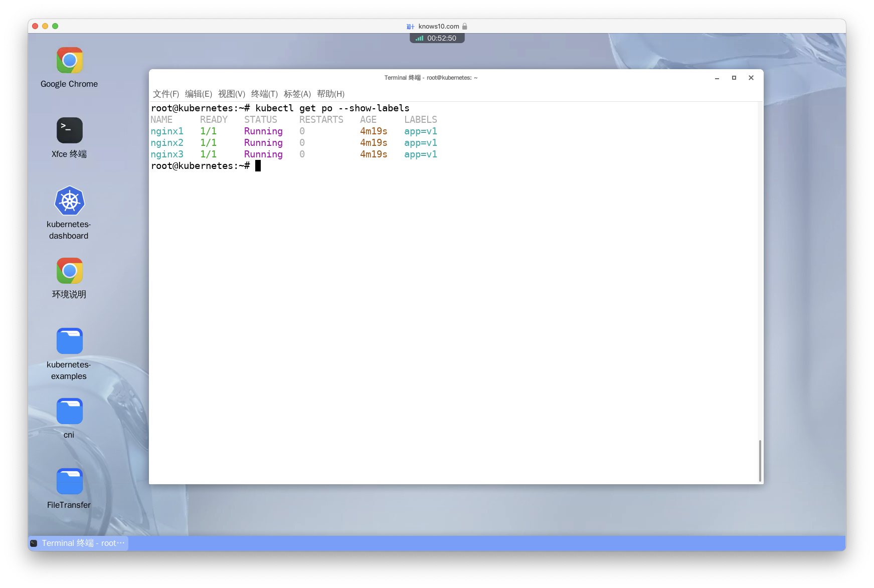Select the Terminal 终端 taskbar window button

click(78, 543)
